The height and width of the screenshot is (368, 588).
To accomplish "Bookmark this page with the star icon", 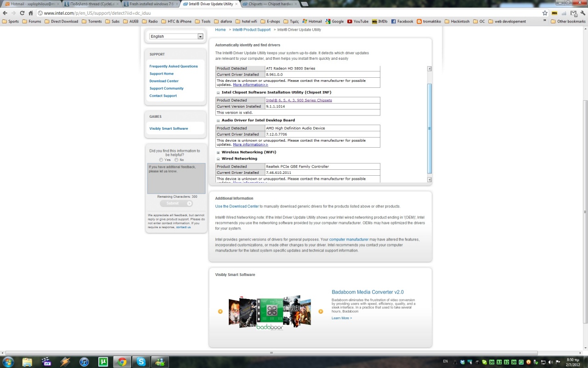I will tap(545, 13).
